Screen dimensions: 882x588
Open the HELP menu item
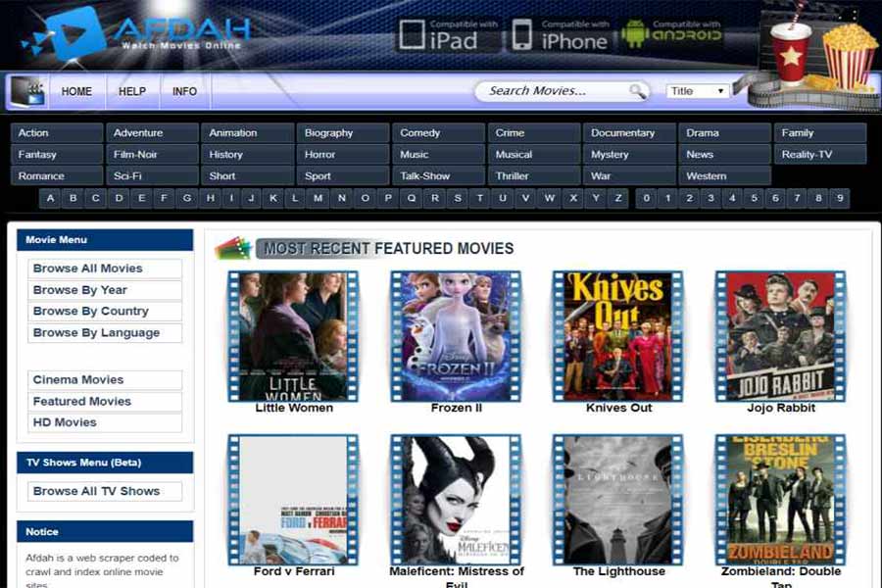132,92
